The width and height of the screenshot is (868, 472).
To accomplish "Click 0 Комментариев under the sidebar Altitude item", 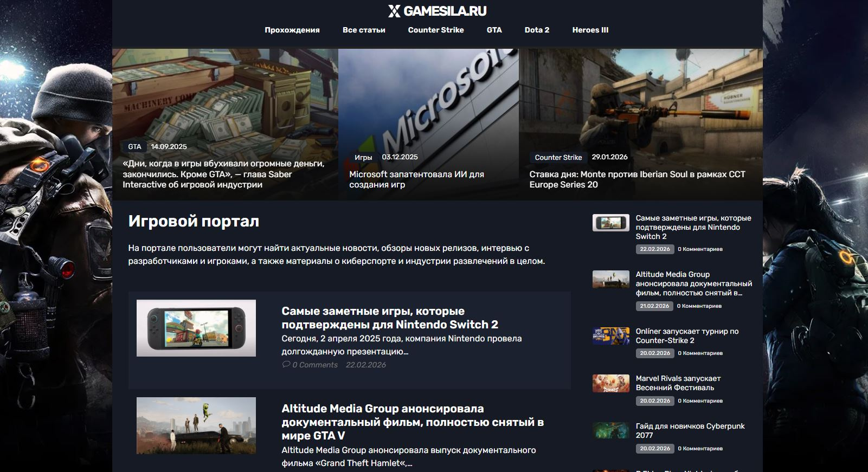I will point(699,306).
